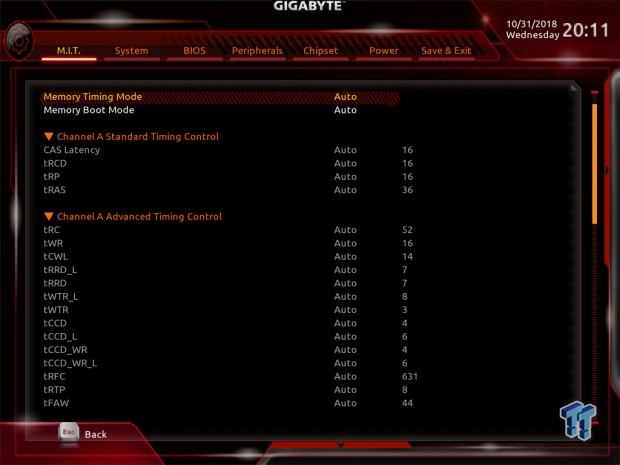Select the Memory Boot Mode label
The height and width of the screenshot is (465, 620).
click(89, 110)
